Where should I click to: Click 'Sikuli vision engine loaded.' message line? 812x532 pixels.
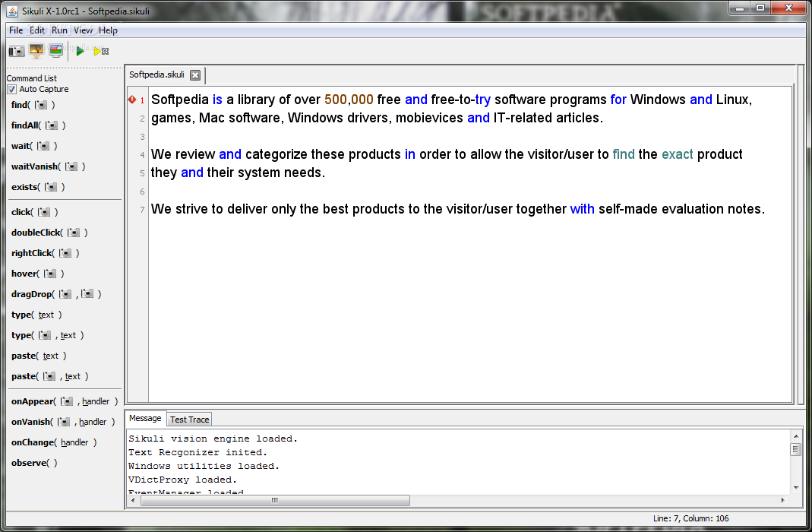tap(213, 439)
